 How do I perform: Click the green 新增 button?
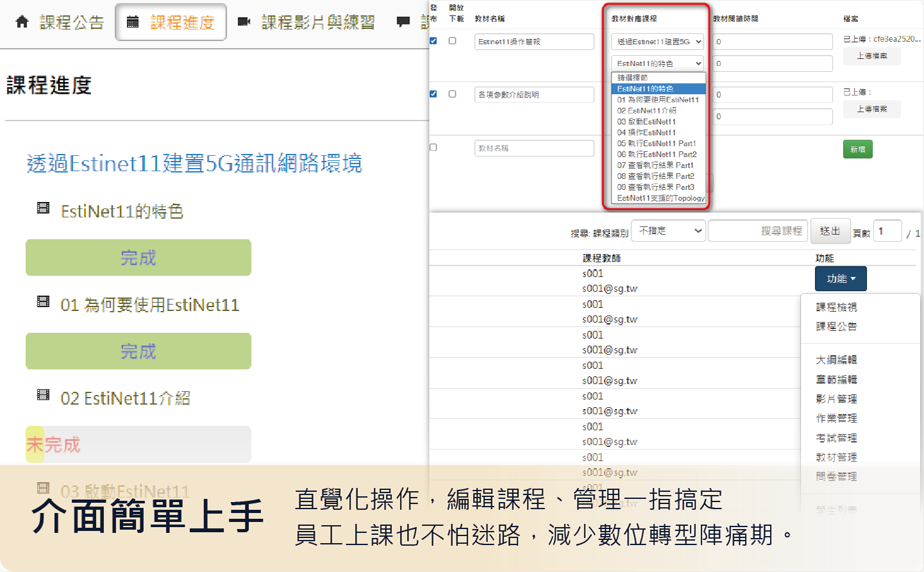click(x=858, y=149)
